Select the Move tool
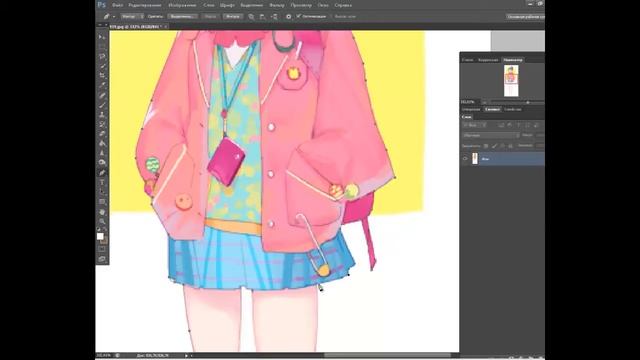Viewport: 640px width, 360px height. click(102, 37)
